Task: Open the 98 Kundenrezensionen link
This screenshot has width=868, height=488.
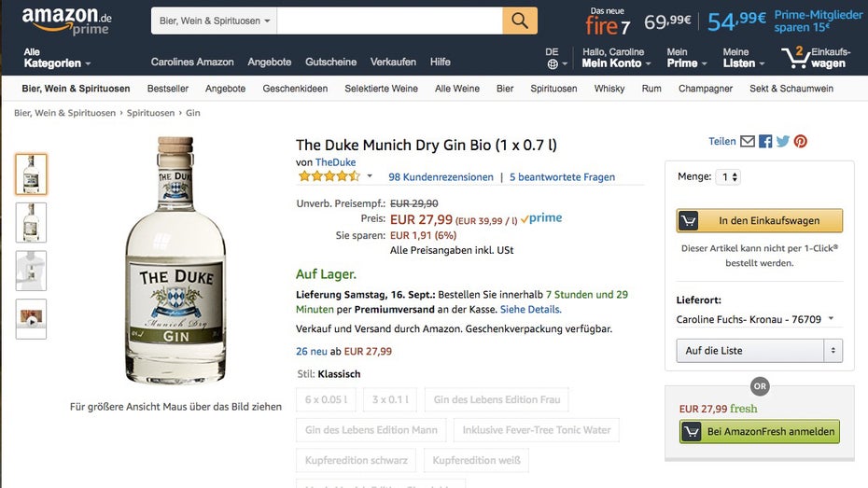Action: [x=441, y=176]
